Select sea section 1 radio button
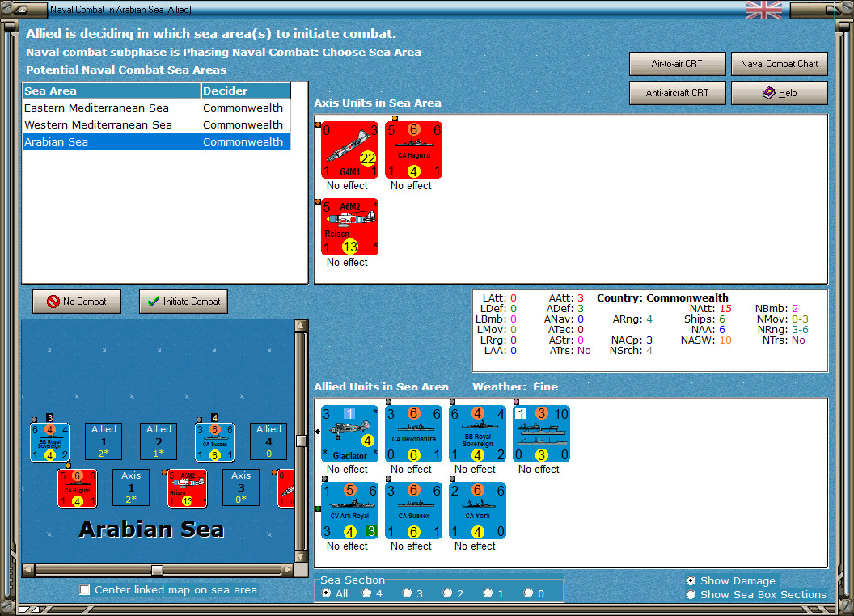Viewport: 854px width, 616px height. pyautogui.click(x=488, y=593)
